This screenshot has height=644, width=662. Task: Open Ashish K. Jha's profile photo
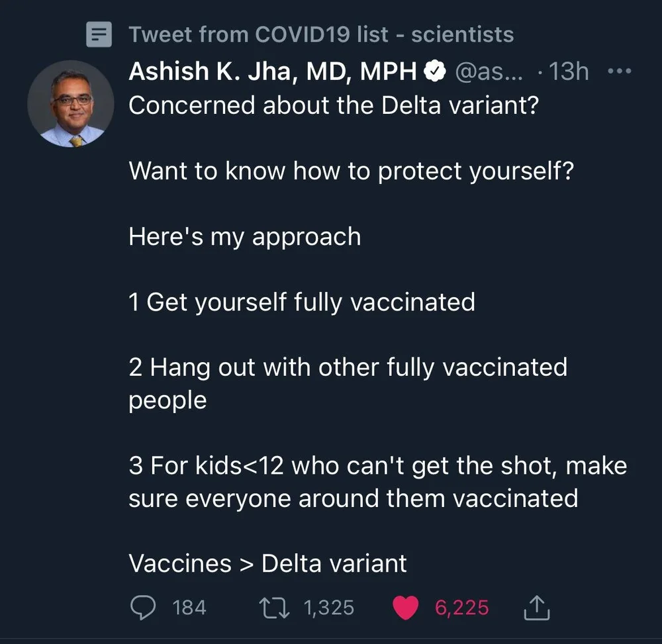pyautogui.click(x=71, y=104)
